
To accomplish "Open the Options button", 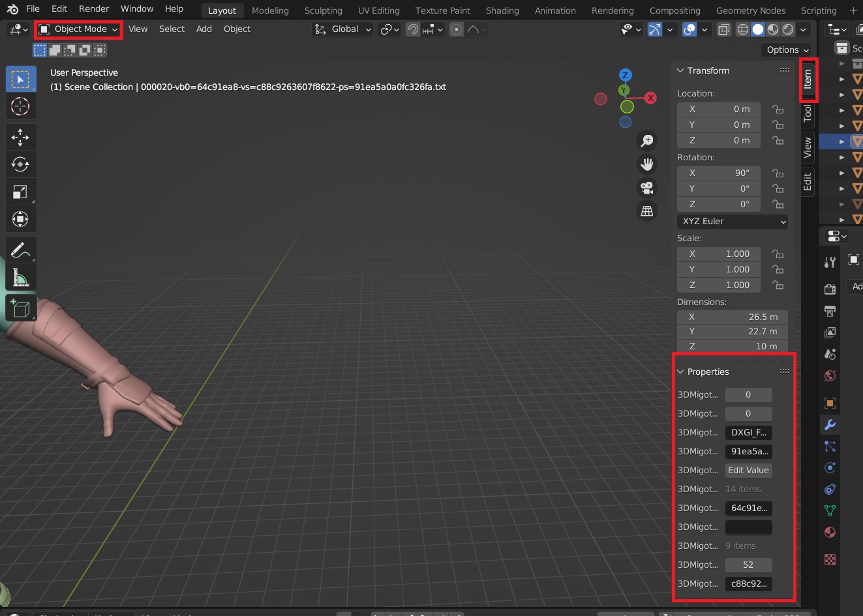I will 787,50.
